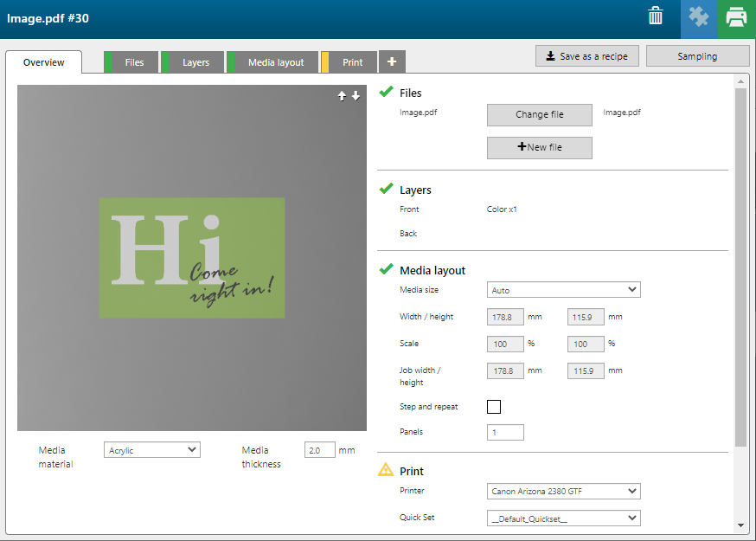This screenshot has width=756, height=541.
Task: Click the puzzle piece icon in header
Action: click(x=698, y=17)
